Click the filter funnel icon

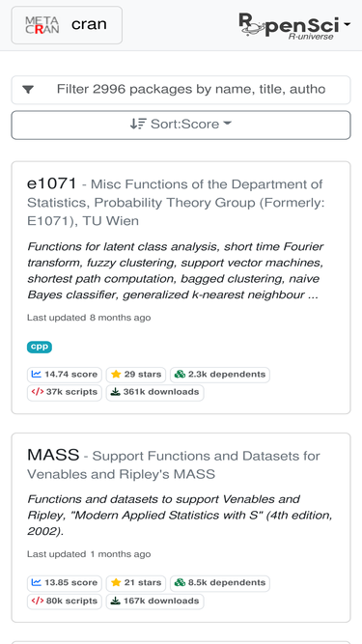tap(28, 90)
